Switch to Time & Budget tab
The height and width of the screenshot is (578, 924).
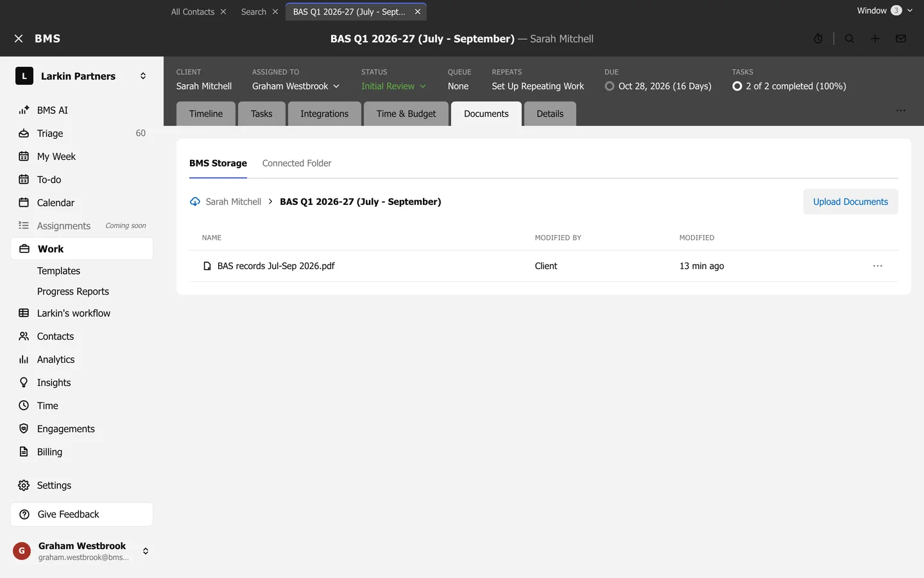(406, 114)
